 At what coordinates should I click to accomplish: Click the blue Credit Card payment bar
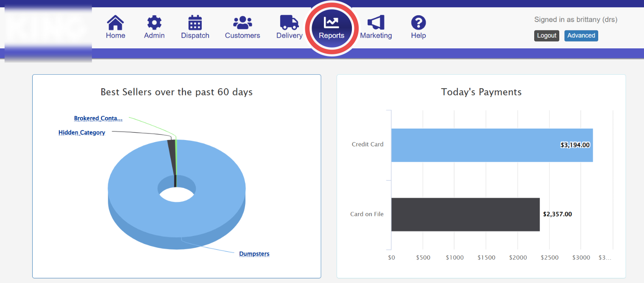[x=492, y=145]
